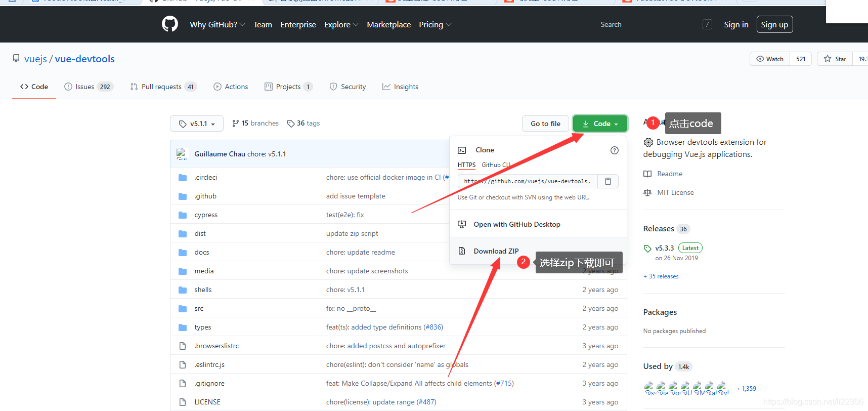Viewport: 868px width, 411px height.
Task: Click the terminal icon beside Clone
Action: coord(462,150)
